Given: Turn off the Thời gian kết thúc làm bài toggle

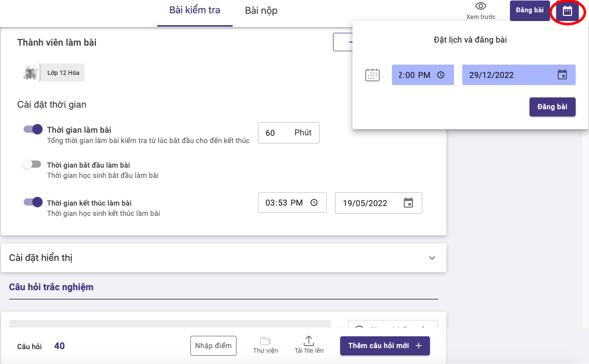Looking at the screenshot, I should pyautogui.click(x=32, y=202).
